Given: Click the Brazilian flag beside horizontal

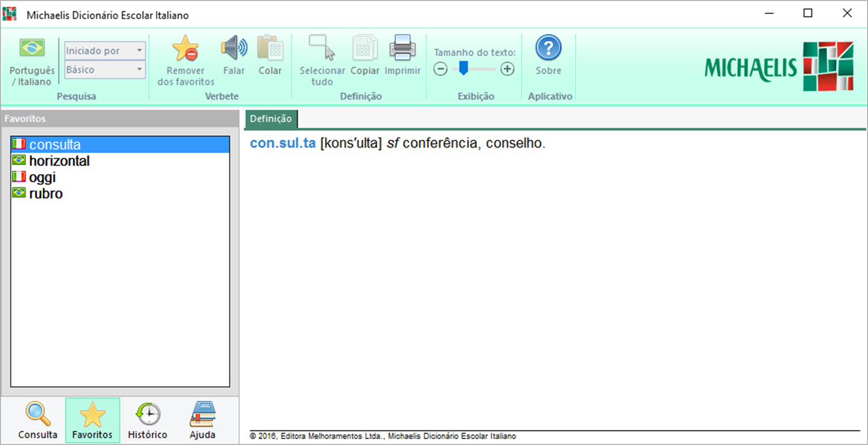Looking at the screenshot, I should 19,160.
